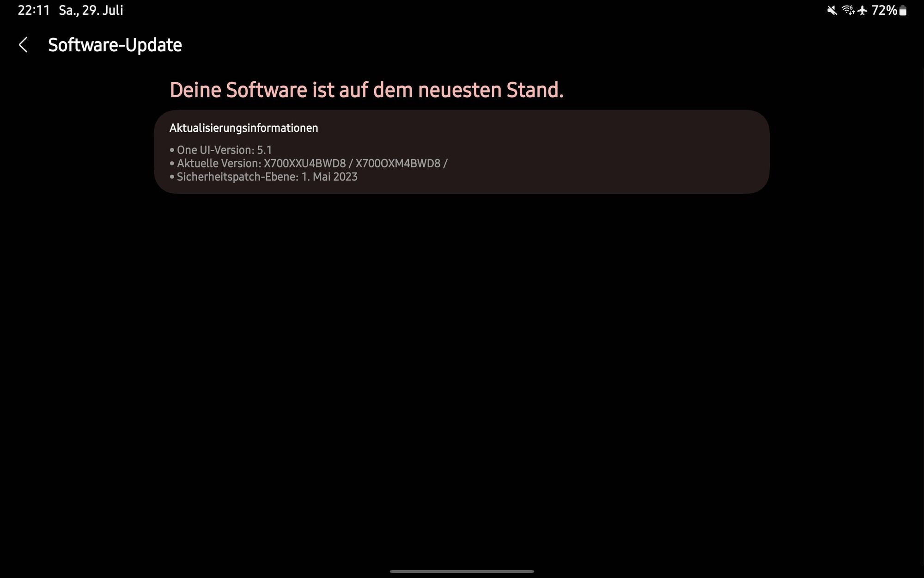This screenshot has width=924, height=578.
Task: Tap the 22:11 clock in the status bar
Action: coord(33,10)
